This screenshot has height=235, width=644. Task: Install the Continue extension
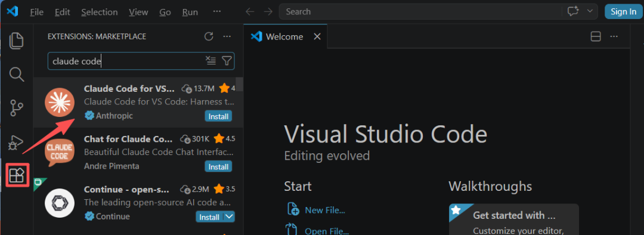coord(209,217)
